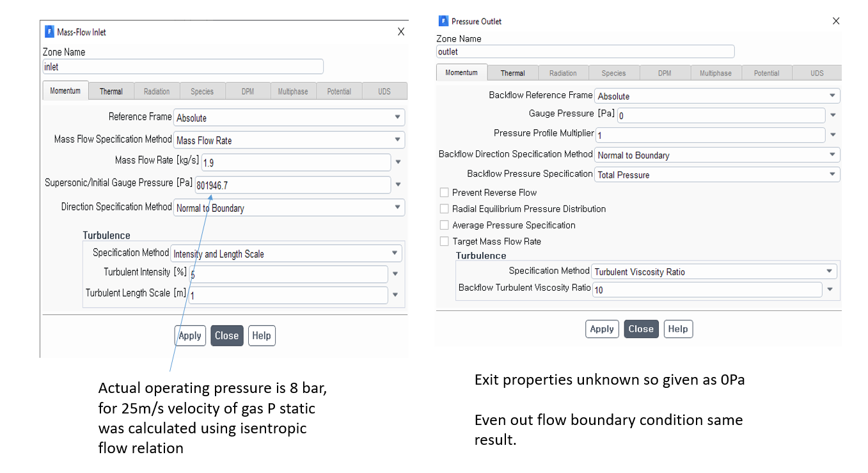The height and width of the screenshot is (473, 868).
Task: Enable Prevent Reverse Flow checkbox
Action: click(445, 193)
